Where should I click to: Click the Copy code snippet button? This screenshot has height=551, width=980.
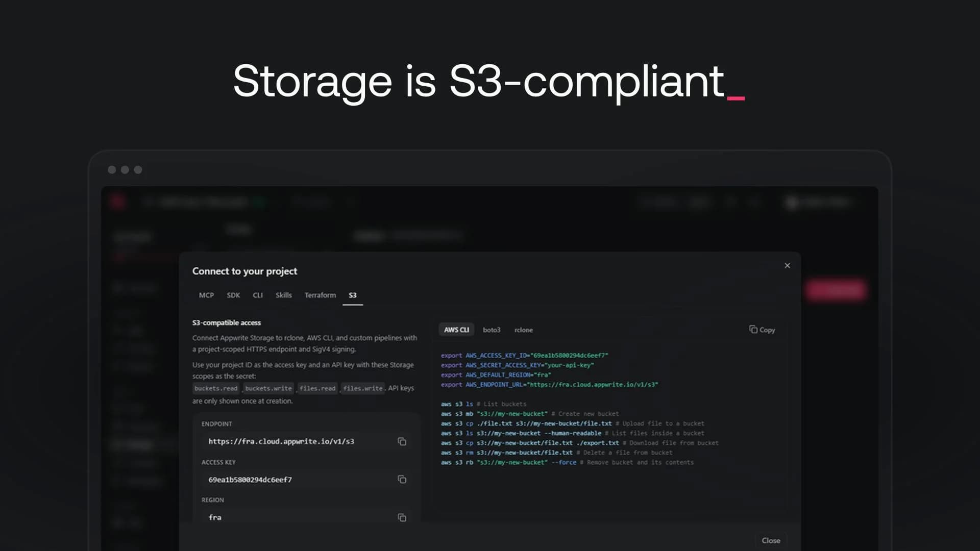762,330
